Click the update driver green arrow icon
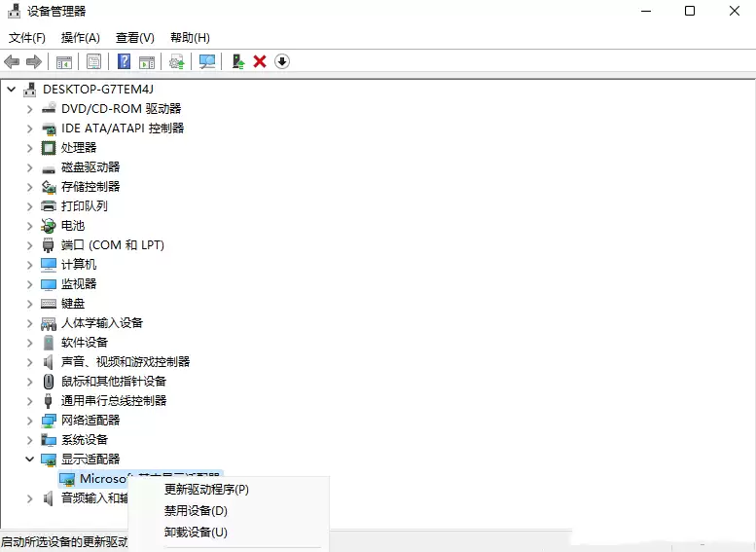The image size is (756, 552). 238,61
